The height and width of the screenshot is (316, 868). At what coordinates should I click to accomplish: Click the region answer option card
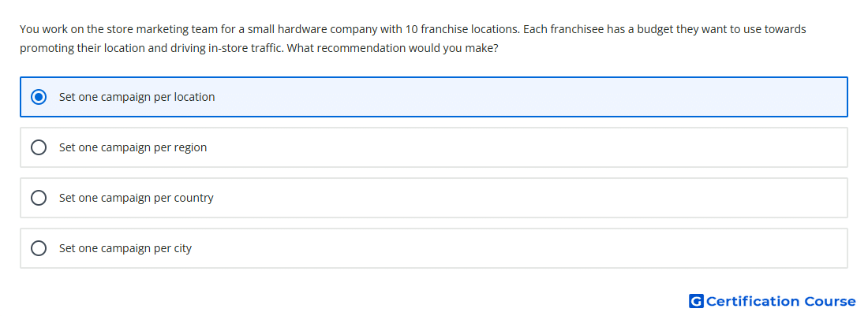(x=434, y=147)
